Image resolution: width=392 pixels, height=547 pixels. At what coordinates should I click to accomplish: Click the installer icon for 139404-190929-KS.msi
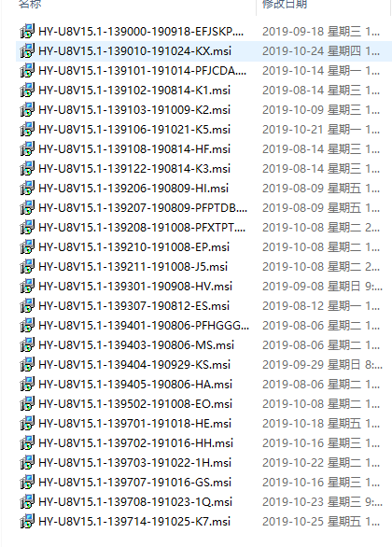(27, 365)
